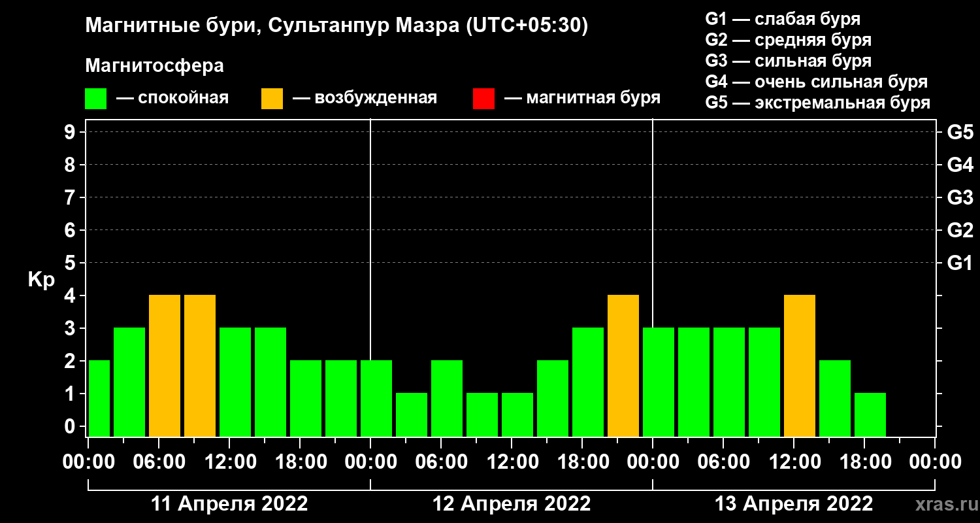980x523 pixels.
Task: Click the '11 Апреля 2022' date label
Action: coord(229,504)
